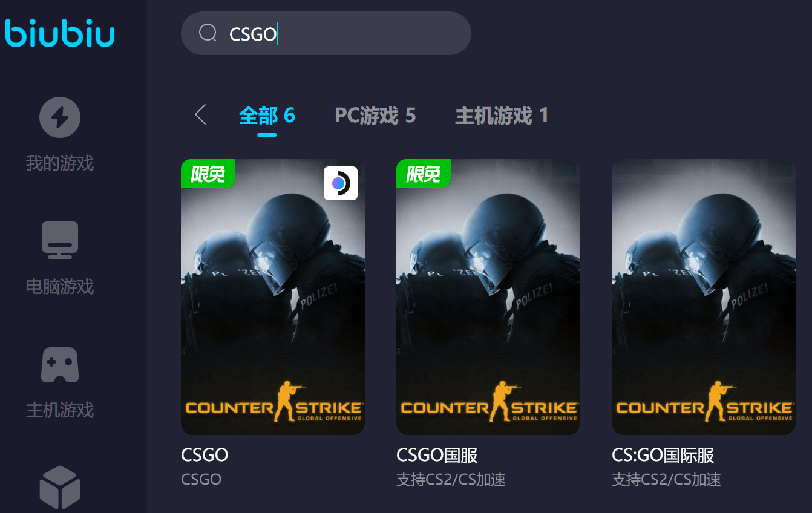Select the gamepad console games sidebar icon
This screenshot has height=513, width=812.
60,365
